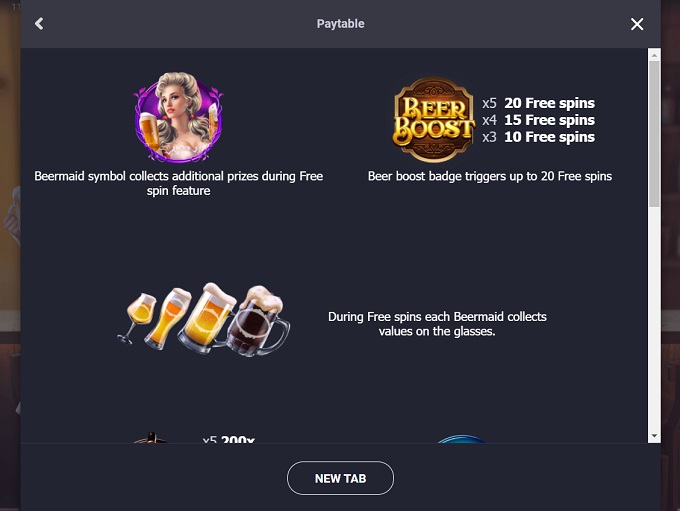The width and height of the screenshot is (680, 511).
Task: Click the partially visible x5 200x payout
Action: point(229,439)
